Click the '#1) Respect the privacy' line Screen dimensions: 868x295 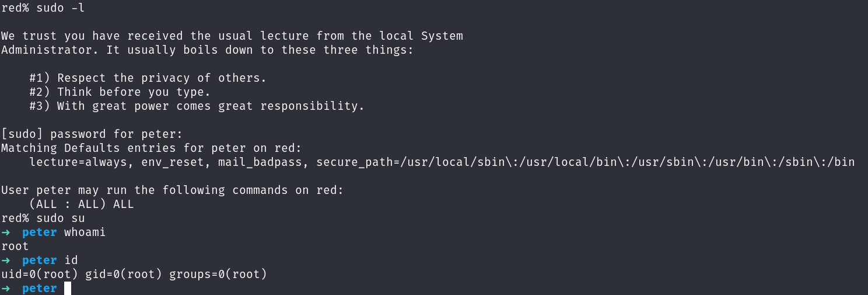click(x=148, y=78)
